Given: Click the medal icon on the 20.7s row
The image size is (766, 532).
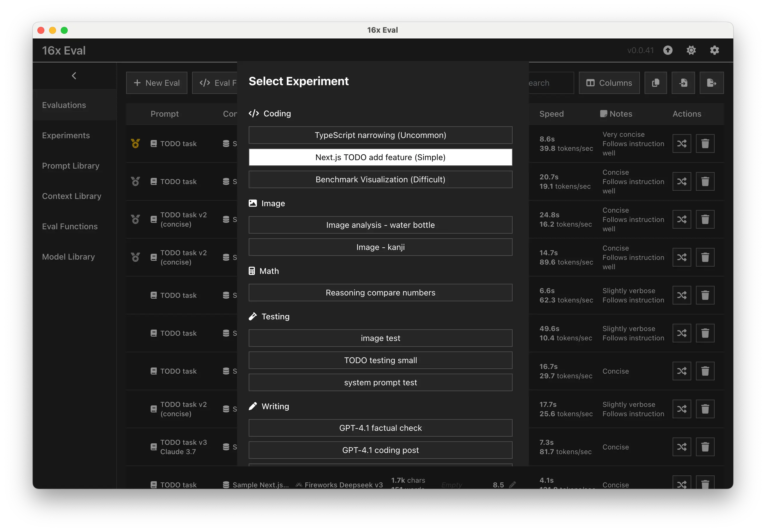Looking at the screenshot, I should (x=135, y=181).
